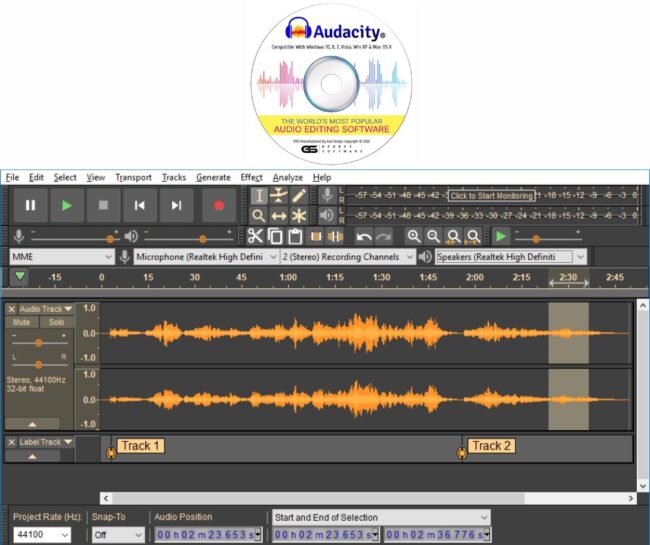Open the Audio Track dropdown menu
650x545 pixels.
pyautogui.click(x=46, y=309)
